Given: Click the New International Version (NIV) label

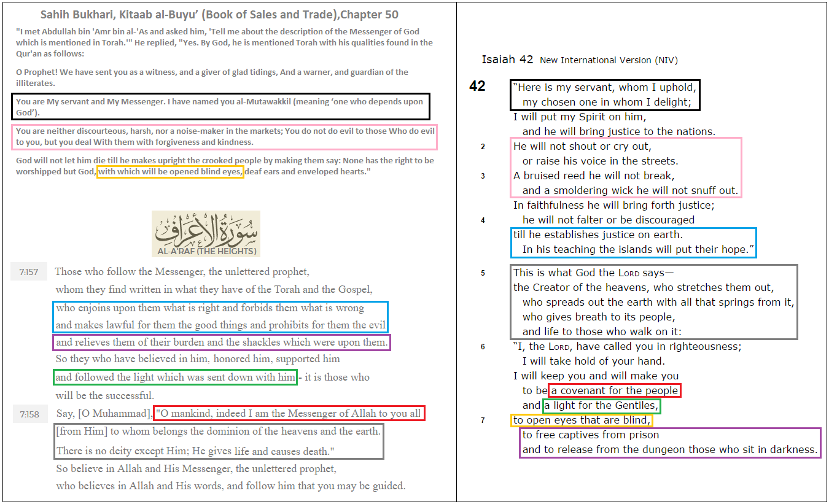Looking at the screenshot, I should click(607, 60).
